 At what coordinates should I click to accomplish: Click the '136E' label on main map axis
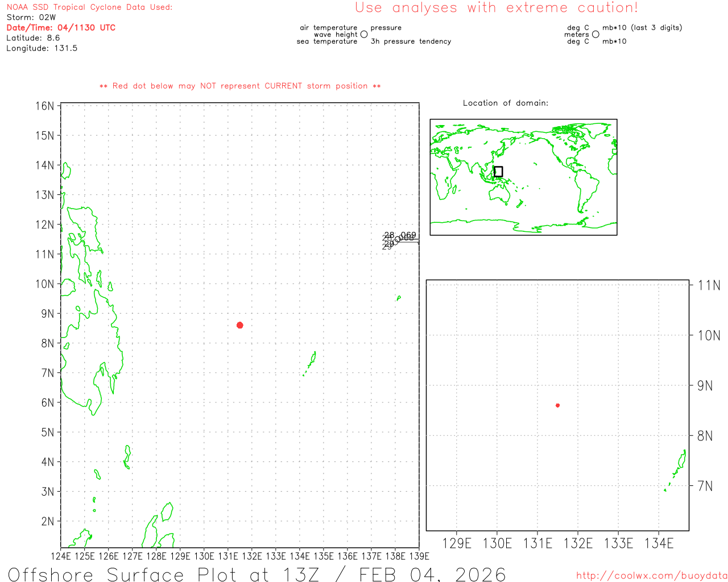click(348, 556)
